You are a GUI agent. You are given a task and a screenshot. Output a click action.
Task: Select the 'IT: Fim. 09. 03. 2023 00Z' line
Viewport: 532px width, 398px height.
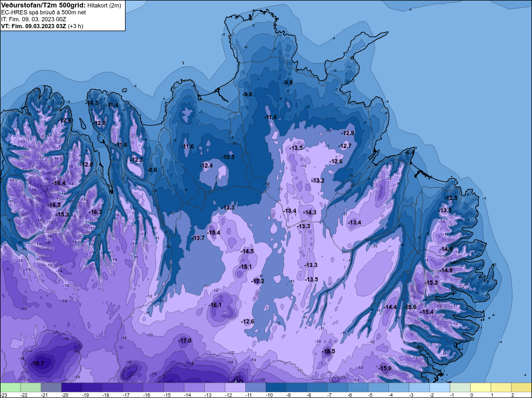pyautogui.click(x=34, y=19)
